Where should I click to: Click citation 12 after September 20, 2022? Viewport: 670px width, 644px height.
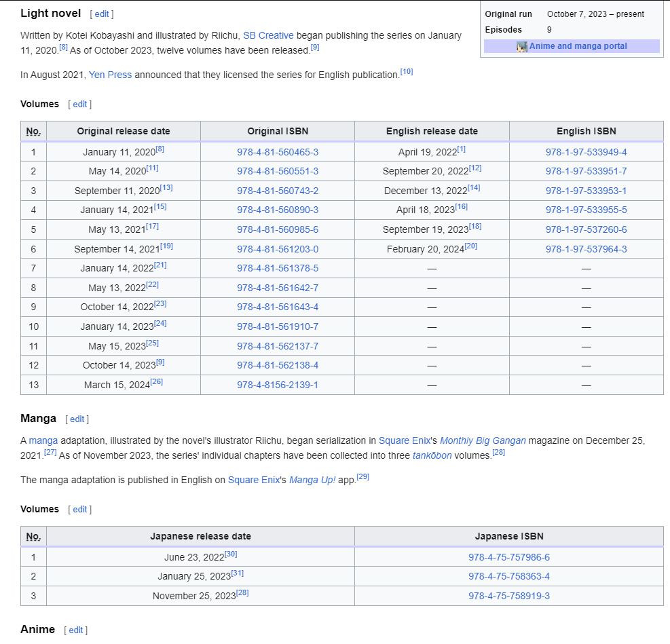pos(475,168)
